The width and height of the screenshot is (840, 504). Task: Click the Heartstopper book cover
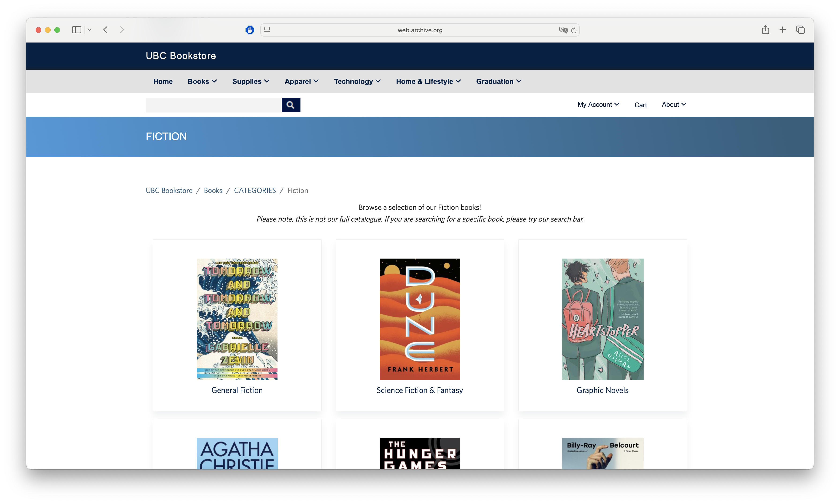click(x=603, y=319)
